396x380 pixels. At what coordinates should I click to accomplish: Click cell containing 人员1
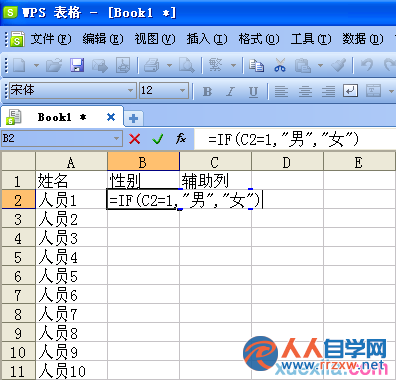(71, 200)
